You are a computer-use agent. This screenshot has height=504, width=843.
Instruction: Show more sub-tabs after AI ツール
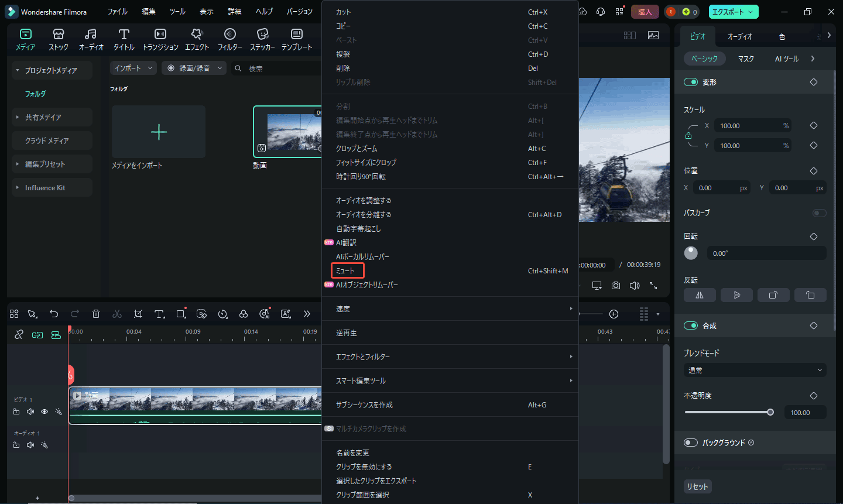[813, 59]
